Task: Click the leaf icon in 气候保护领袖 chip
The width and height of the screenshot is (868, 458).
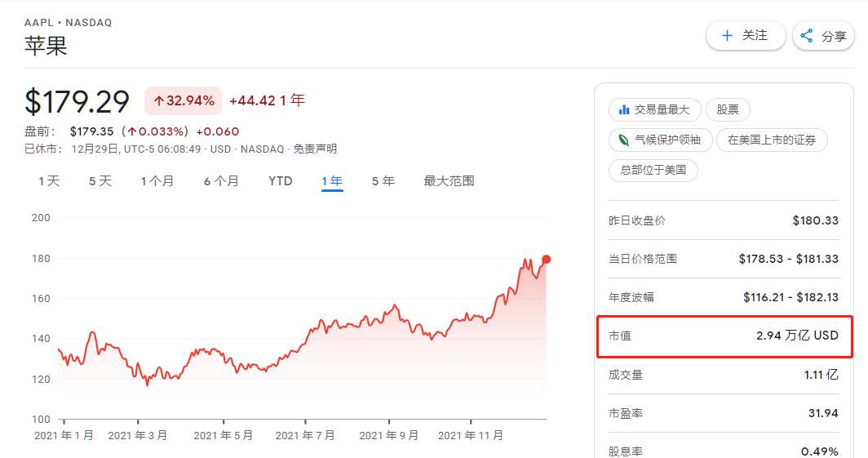Action: click(x=623, y=140)
